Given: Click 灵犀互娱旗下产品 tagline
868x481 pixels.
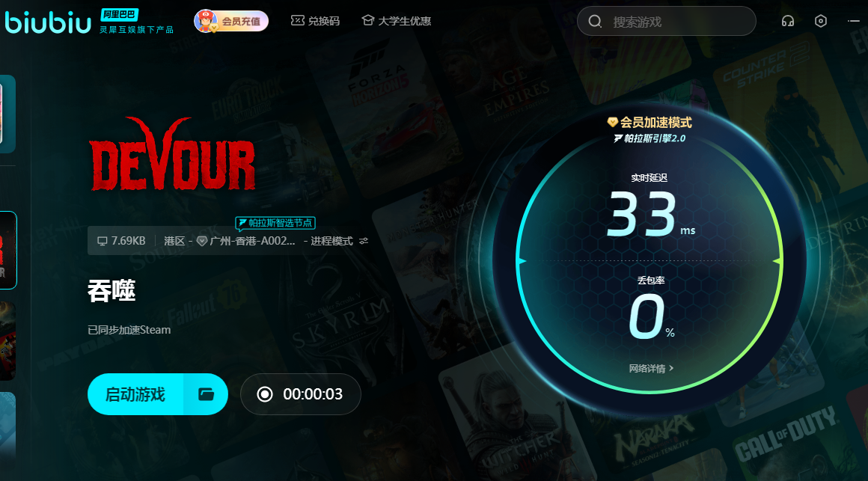Looking at the screenshot, I should point(136,30).
